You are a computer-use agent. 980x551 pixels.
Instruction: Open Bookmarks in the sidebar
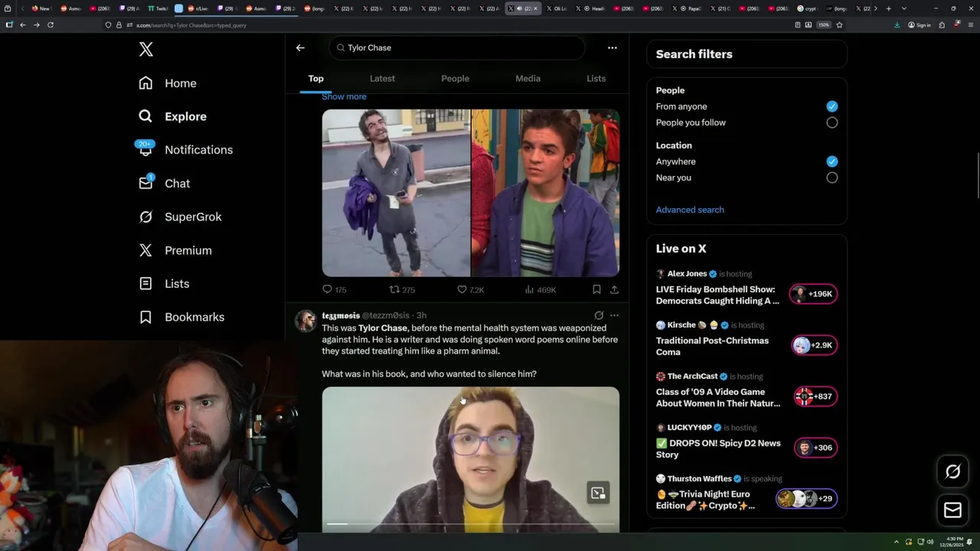coord(181,317)
